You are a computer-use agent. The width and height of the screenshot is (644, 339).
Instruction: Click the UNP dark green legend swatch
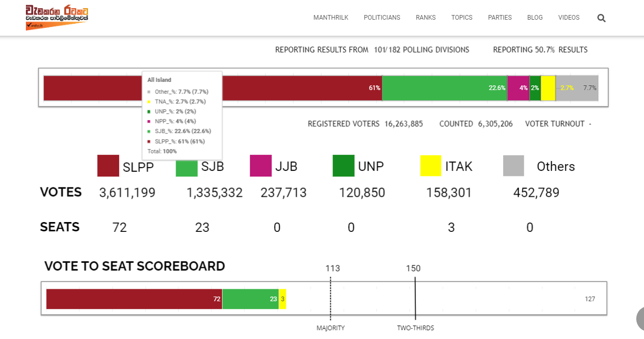click(x=344, y=166)
